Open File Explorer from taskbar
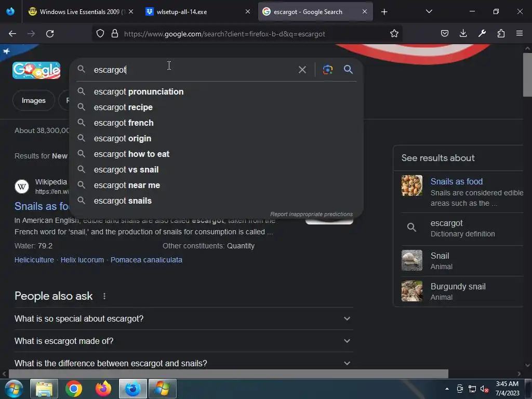 click(44, 389)
